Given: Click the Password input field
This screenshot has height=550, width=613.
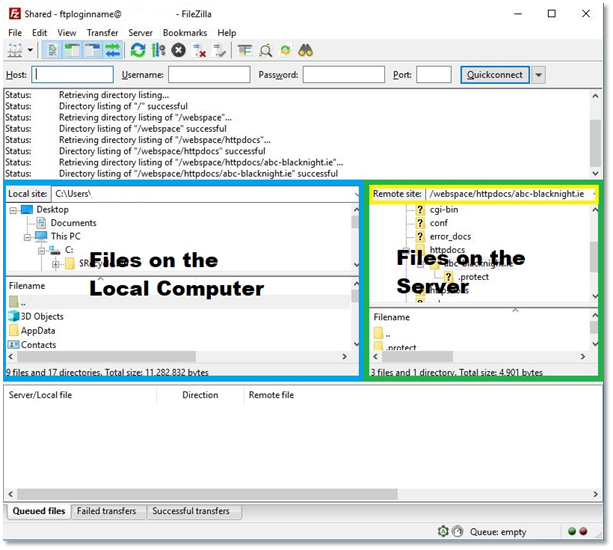Looking at the screenshot, I should coord(344,74).
